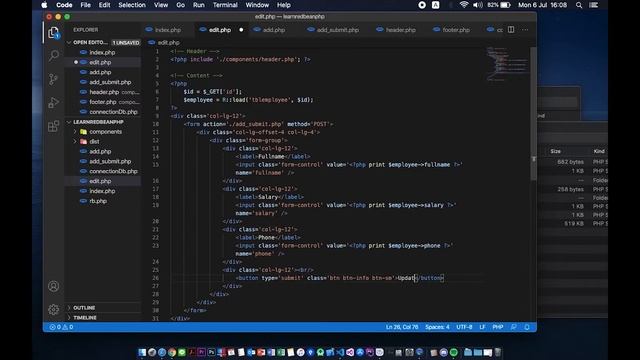The height and width of the screenshot is (360, 640).
Task: Show errors and warnings in status bar
Action: pyautogui.click(x=61, y=327)
